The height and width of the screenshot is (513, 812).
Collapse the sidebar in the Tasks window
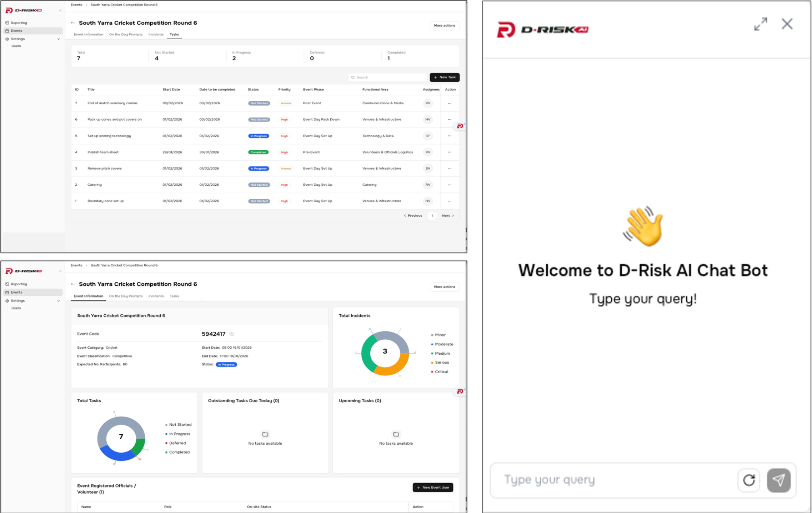(x=60, y=10)
